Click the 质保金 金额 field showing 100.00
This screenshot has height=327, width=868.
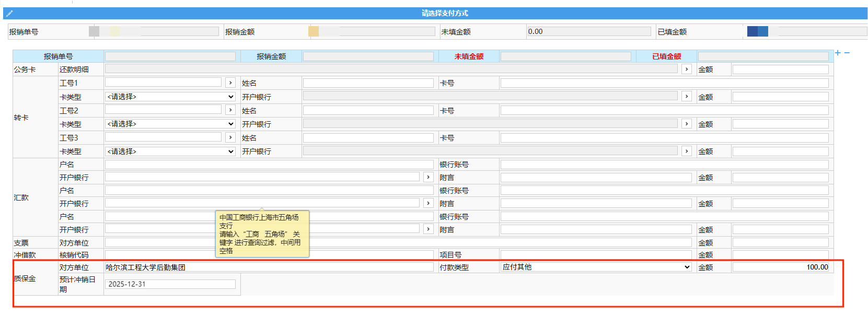pyautogui.click(x=780, y=267)
